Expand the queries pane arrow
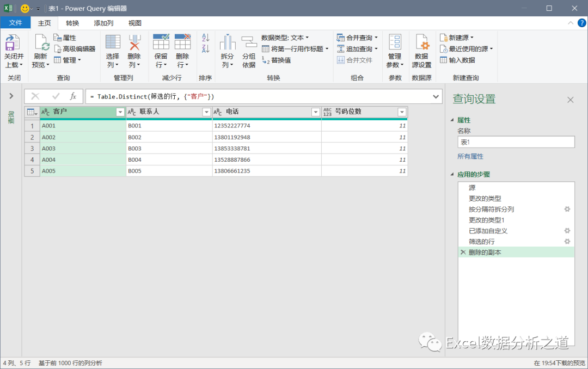 (x=11, y=96)
